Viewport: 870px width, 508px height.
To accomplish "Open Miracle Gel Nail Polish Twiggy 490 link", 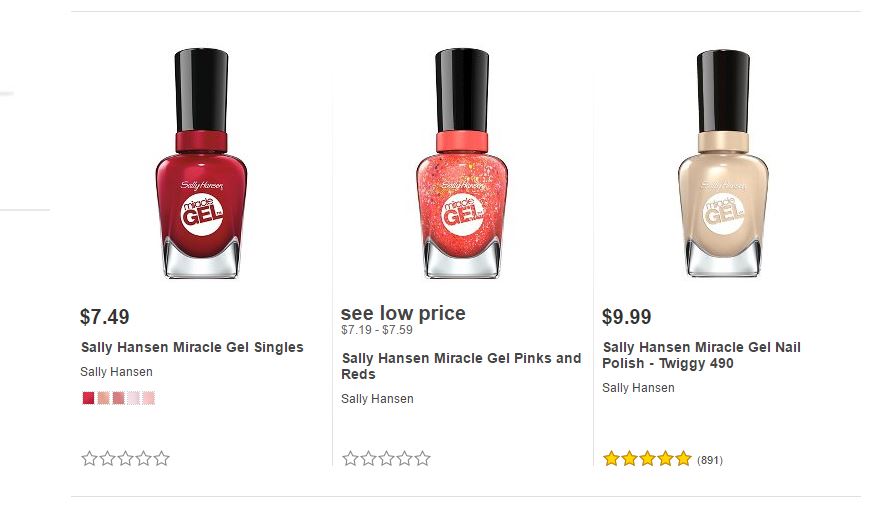I will point(701,355).
